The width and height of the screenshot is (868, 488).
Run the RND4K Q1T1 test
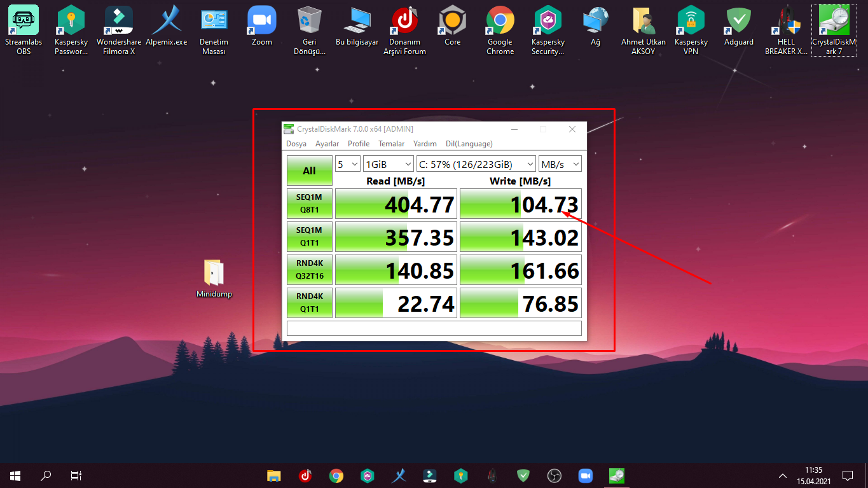click(x=310, y=303)
